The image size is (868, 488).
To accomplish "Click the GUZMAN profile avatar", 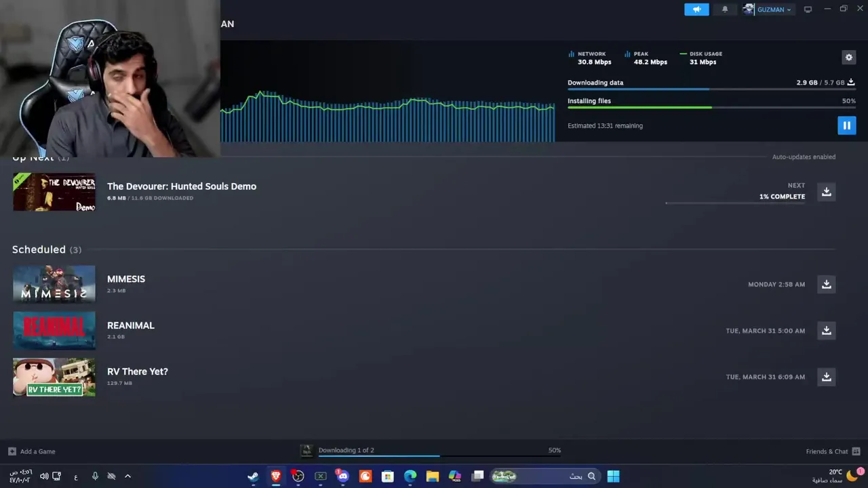I will click(749, 9).
